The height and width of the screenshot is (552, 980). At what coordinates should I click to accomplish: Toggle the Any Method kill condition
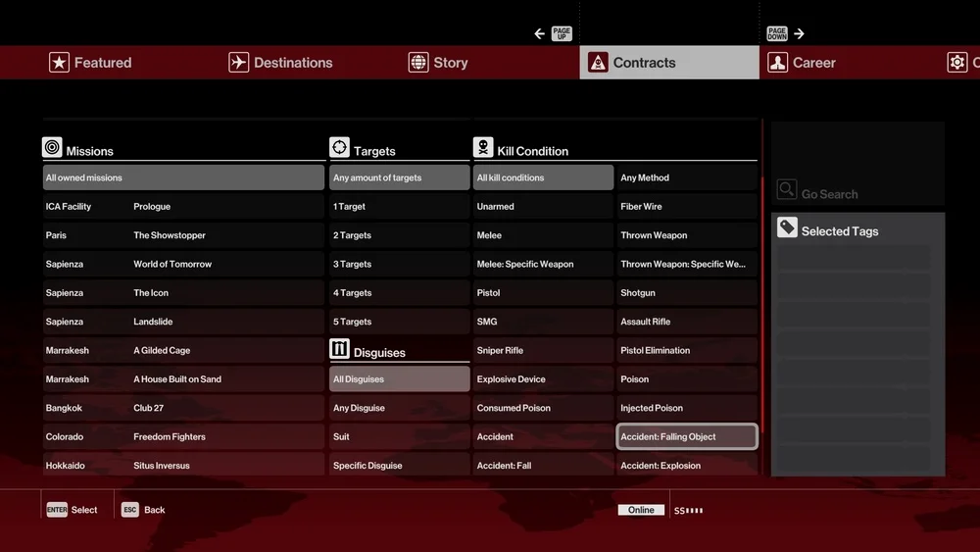tap(687, 177)
